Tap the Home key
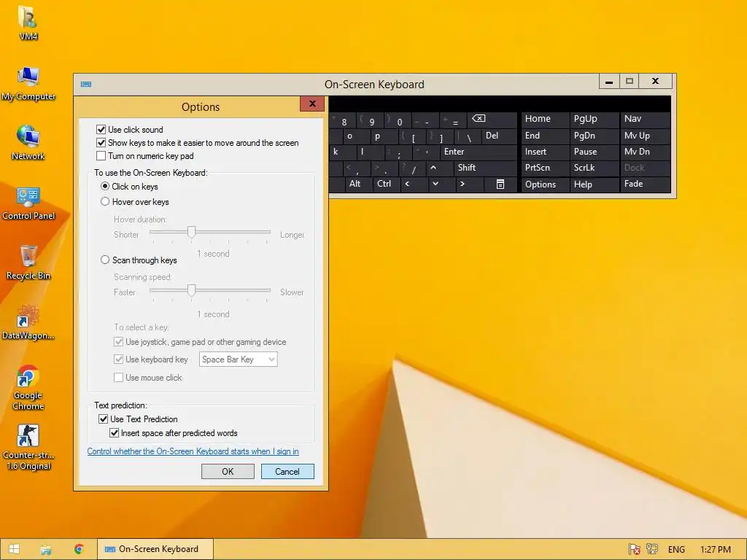The width and height of the screenshot is (747, 560). click(546, 120)
